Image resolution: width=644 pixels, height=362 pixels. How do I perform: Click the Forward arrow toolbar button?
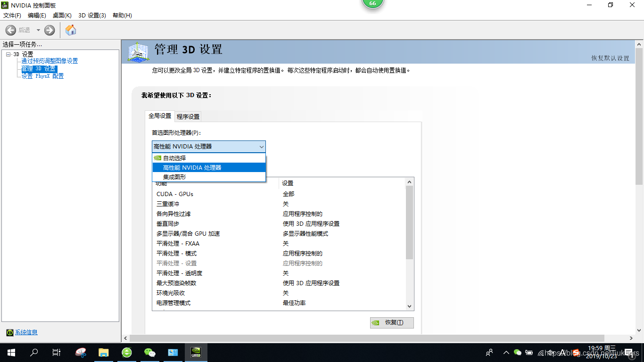click(x=50, y=30)
